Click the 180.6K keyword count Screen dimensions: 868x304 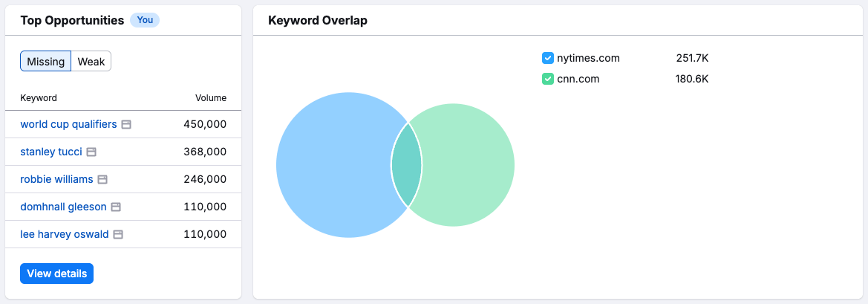692,80
